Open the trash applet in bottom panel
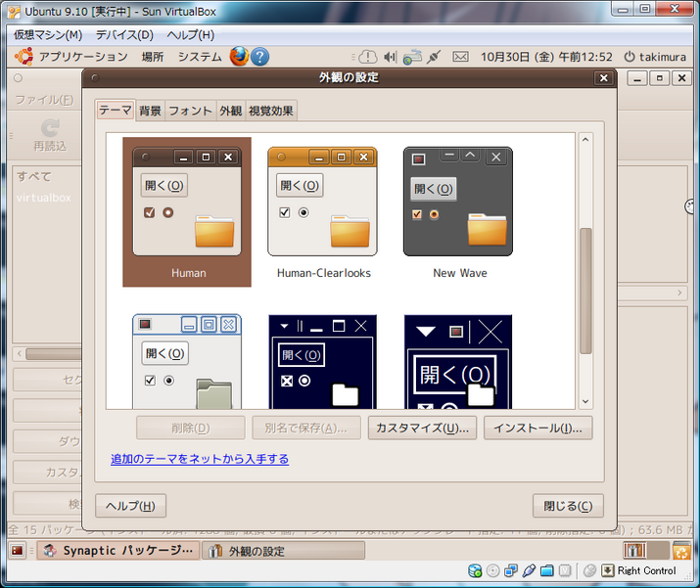 pyautogui.click(x=681, y=551)
